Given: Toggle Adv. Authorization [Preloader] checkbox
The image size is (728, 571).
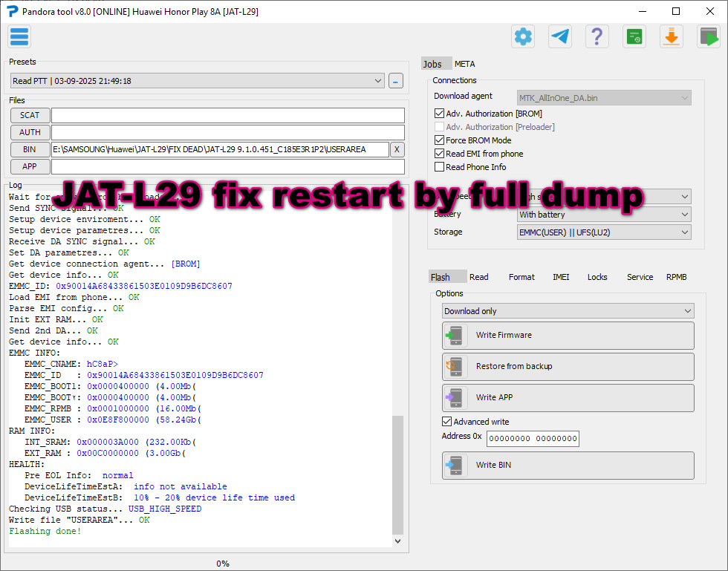Looking at the screenshot, I should 439,127.
